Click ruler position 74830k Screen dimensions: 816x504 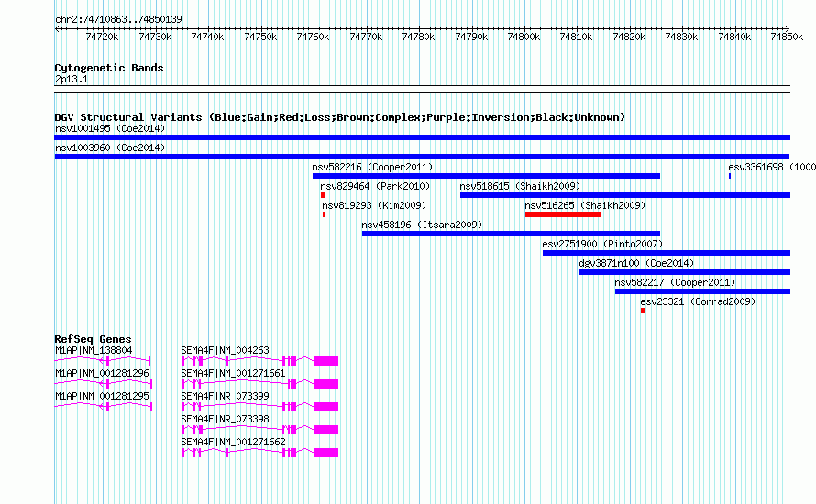[681, 37]
